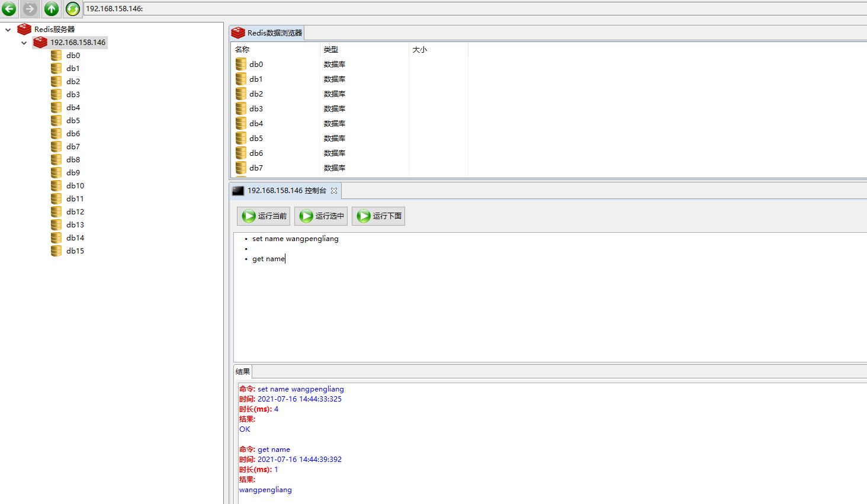Select db6 icon in the left tree
Viewport: 867px width, 504px height.
(56, 134)
